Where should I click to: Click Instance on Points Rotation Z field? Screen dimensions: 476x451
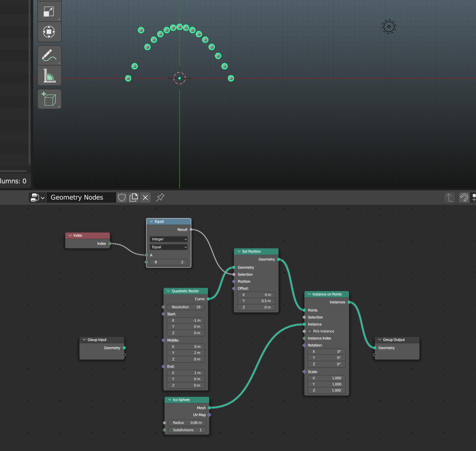click(x=327, y=364)
